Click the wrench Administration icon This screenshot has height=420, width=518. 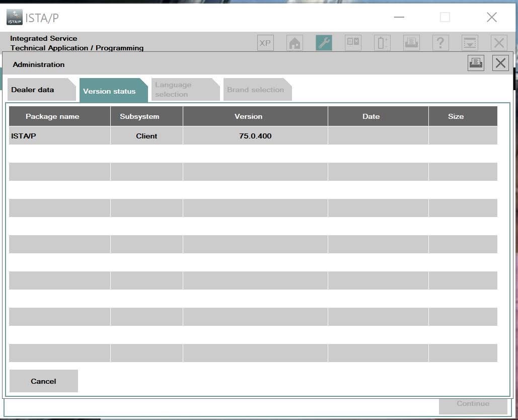pos(324,43)
